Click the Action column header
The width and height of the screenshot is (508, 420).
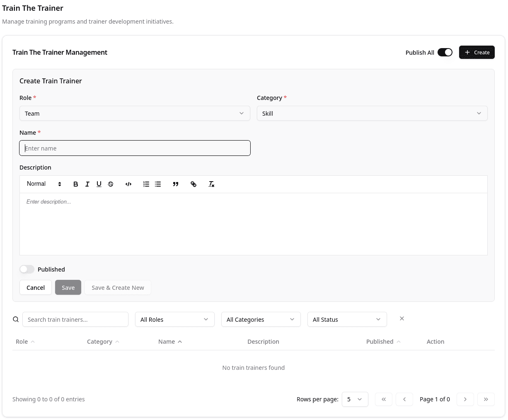pos(435,342)
